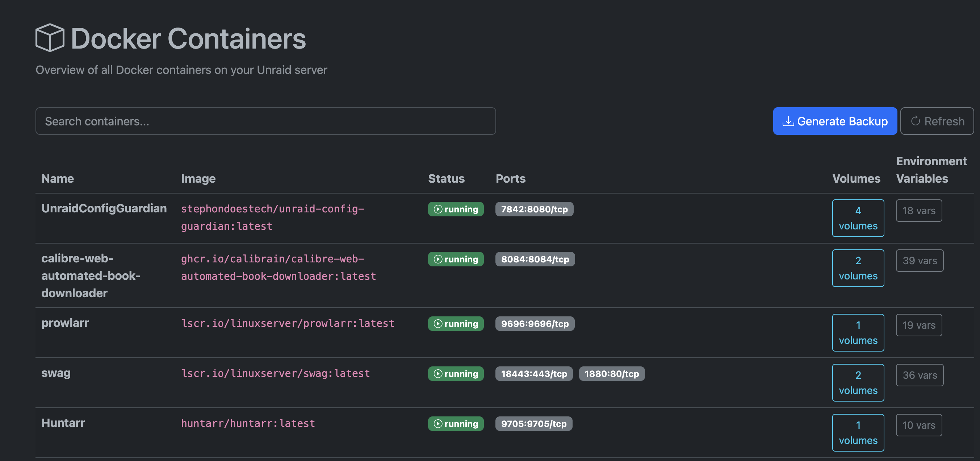Click the Docker Containers page title

point(188,38)
